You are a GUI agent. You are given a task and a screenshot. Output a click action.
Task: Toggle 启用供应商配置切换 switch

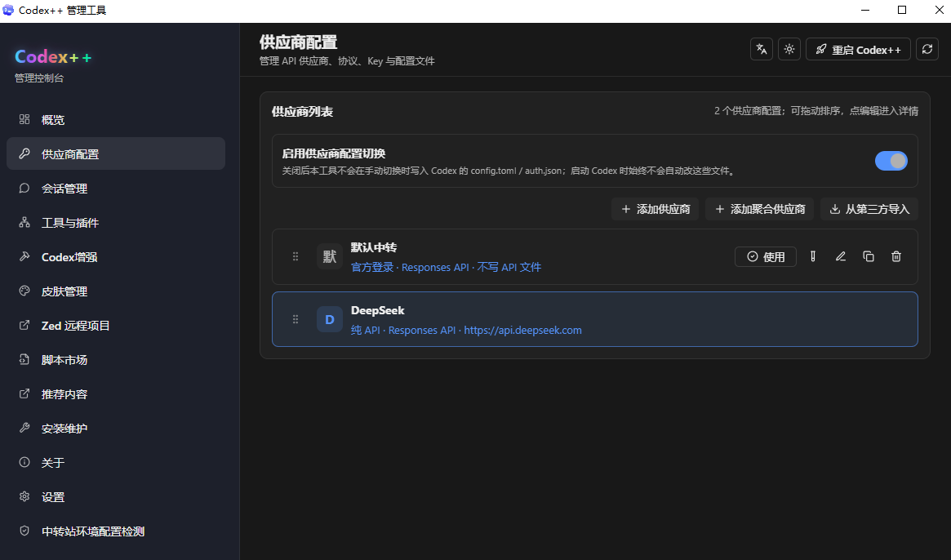[891, 161]
